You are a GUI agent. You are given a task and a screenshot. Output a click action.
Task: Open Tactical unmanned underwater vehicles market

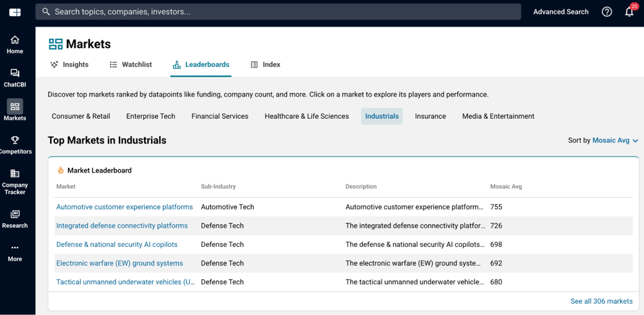[126, 282]
